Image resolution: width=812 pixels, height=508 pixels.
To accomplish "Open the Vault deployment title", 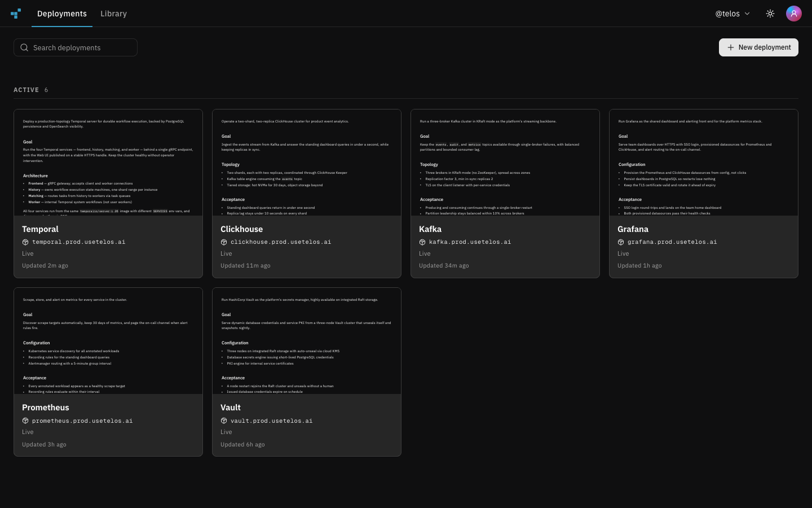I will pyautogui.click(x=231, y=408).
